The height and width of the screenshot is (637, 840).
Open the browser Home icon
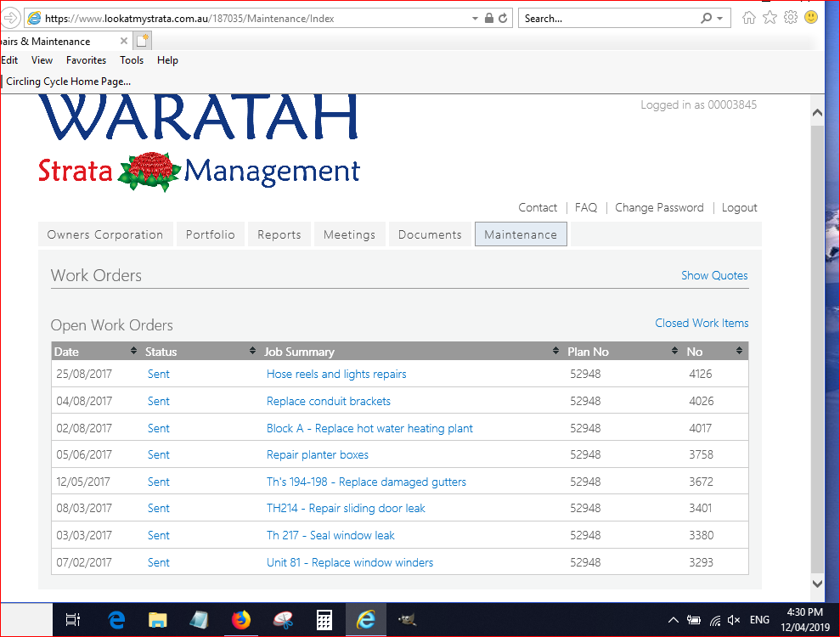click(749, 18)
